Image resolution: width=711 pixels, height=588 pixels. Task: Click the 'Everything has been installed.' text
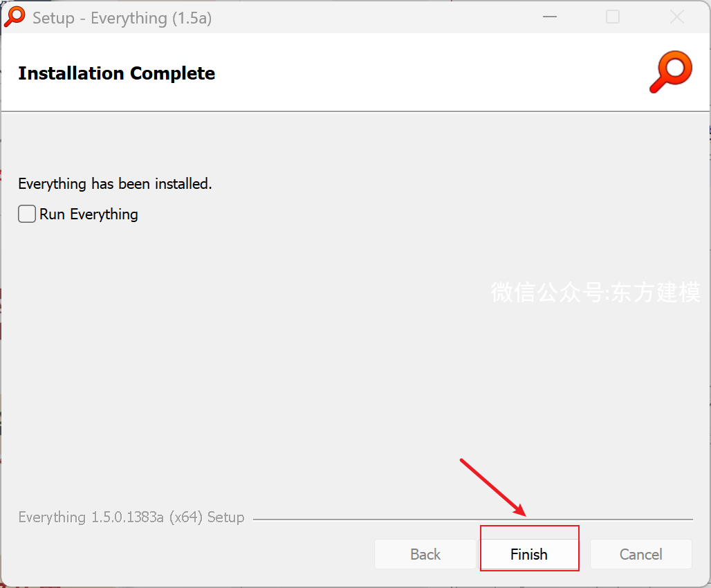coord(116,184)
